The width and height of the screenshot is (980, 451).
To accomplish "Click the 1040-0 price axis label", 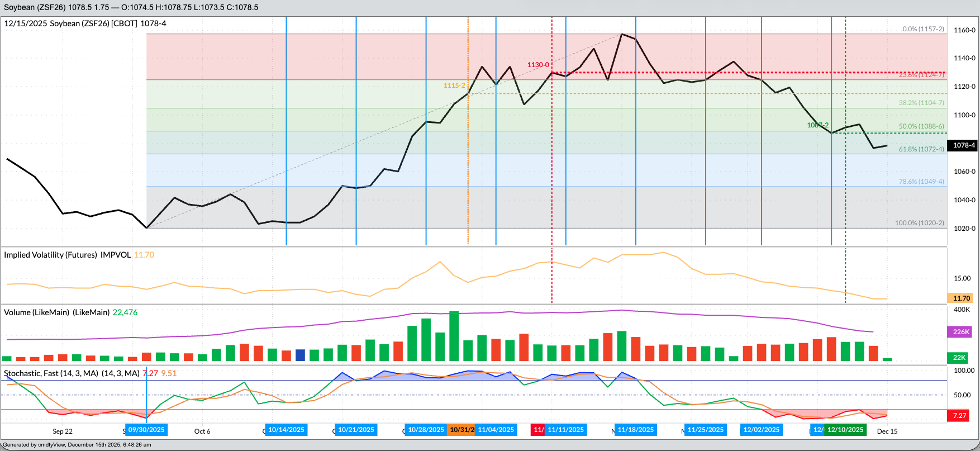I will tap(965, 200).
